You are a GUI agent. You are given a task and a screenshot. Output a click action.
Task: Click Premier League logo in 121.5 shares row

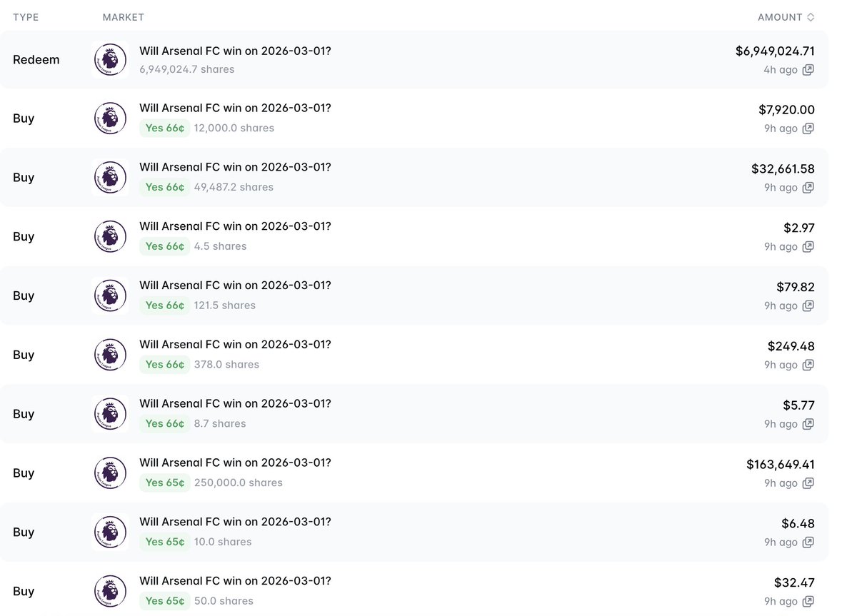click(110, 296)
